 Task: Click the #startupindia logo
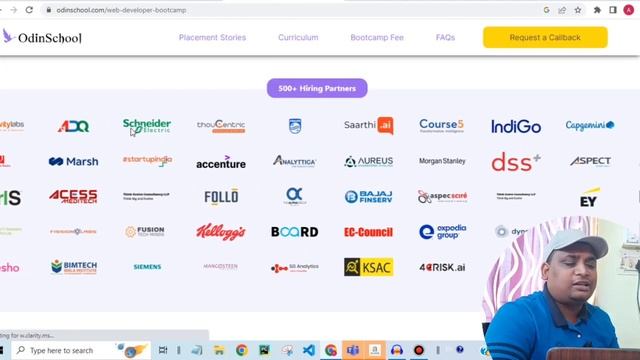[x=147, y=161]
